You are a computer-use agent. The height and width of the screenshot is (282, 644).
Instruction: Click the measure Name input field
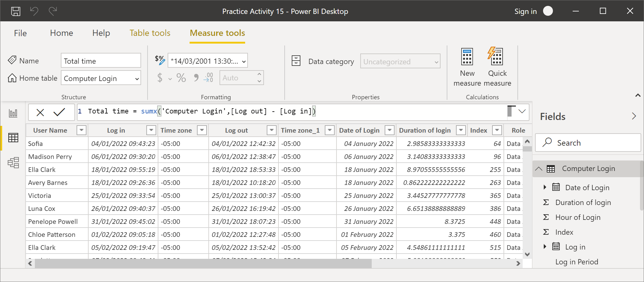[101, 61]
